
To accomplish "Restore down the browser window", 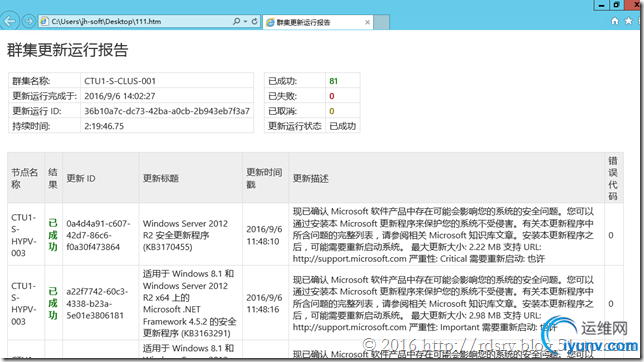I will [x=616, y=5].
